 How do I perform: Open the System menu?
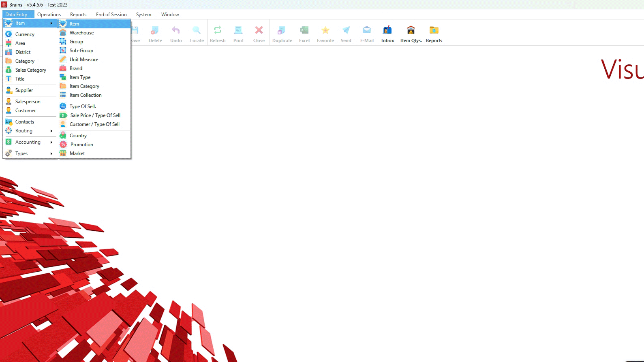(143, 15)
